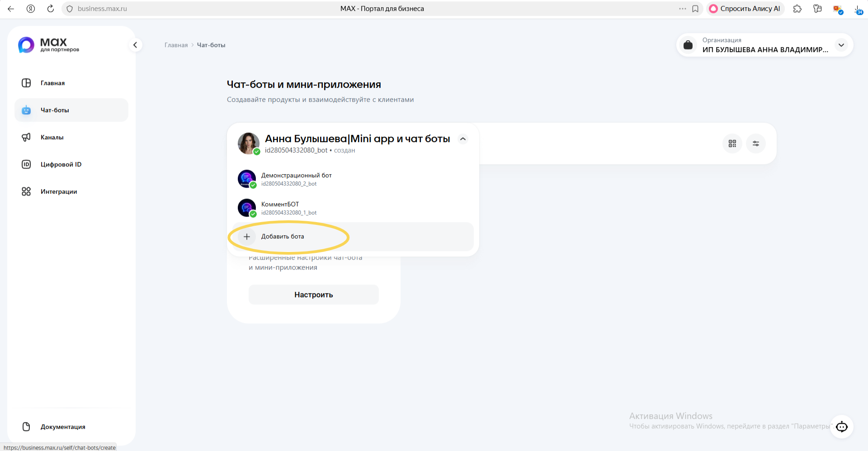This screenshot has width=868, height=451.
Task: Click Демонстрационный бот avatar icon
Action: coord(247,179)
